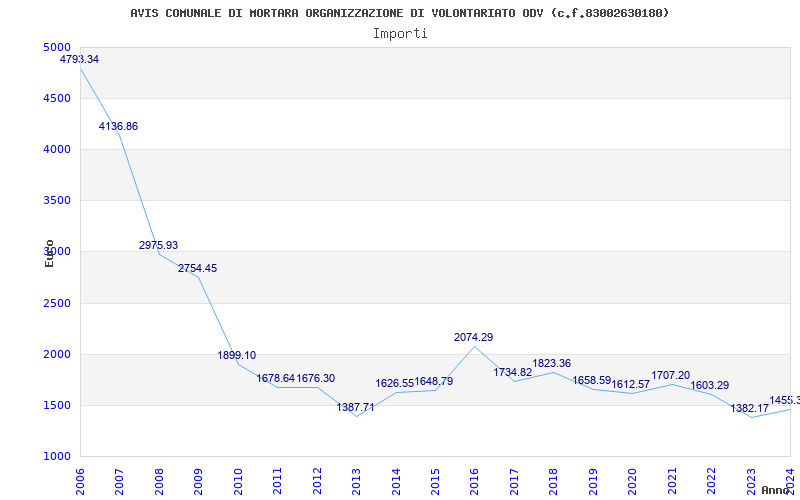Screen dimensions: 800x500
Task: Click the 2006 year tick
Action: coord(80,481)
